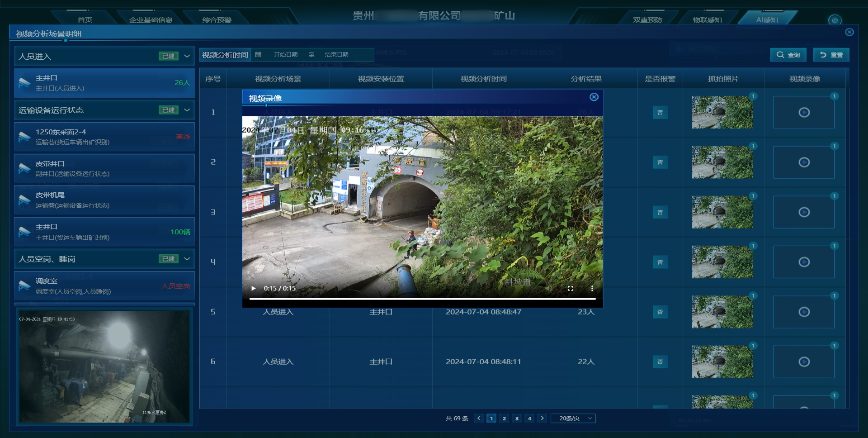Click the 已建 badge on 人员进入

tap(168, 56)
